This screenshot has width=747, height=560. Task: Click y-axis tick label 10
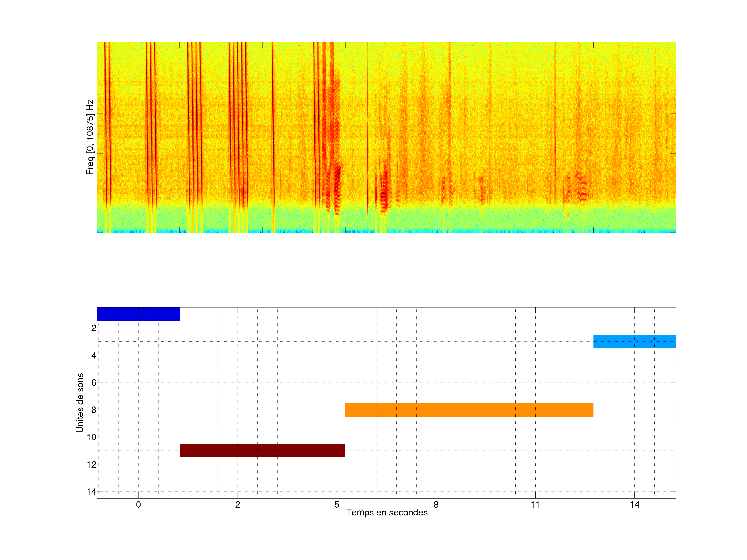pos(92,437)
